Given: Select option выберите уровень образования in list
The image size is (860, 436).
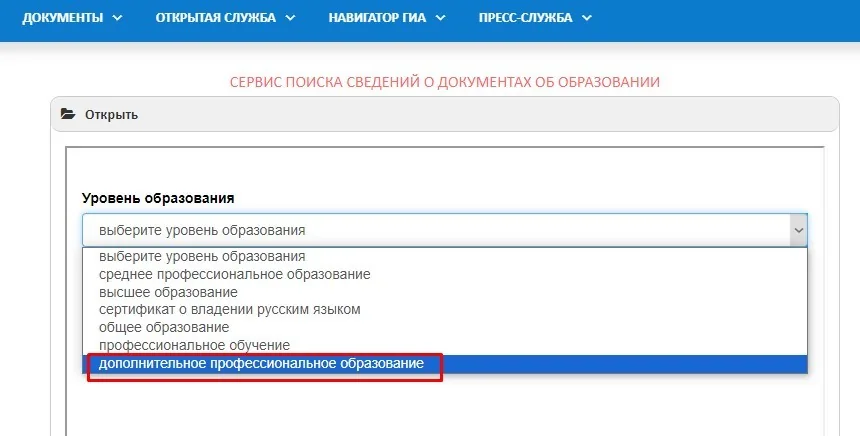Looking at the screenshot, I should (445, 256).
